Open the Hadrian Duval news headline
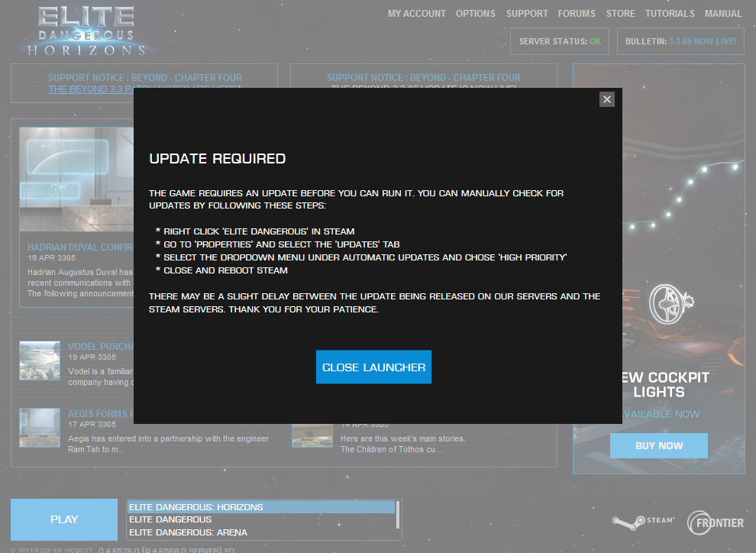The image size is (756, 553). (x=80, y=247)
